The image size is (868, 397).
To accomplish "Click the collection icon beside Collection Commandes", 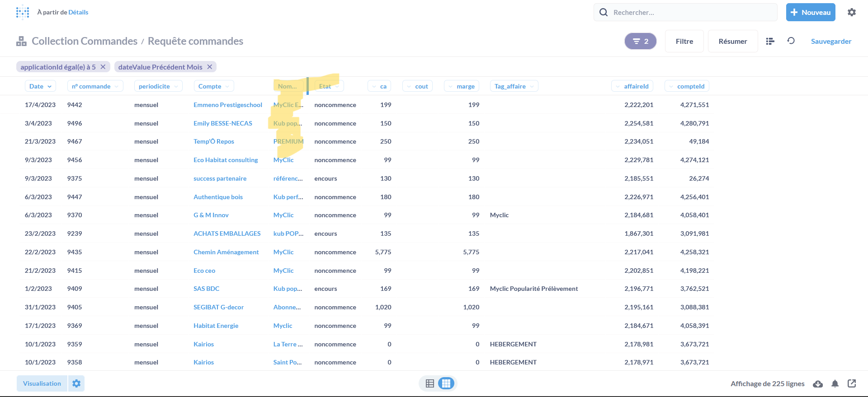I will pos(21,41).
